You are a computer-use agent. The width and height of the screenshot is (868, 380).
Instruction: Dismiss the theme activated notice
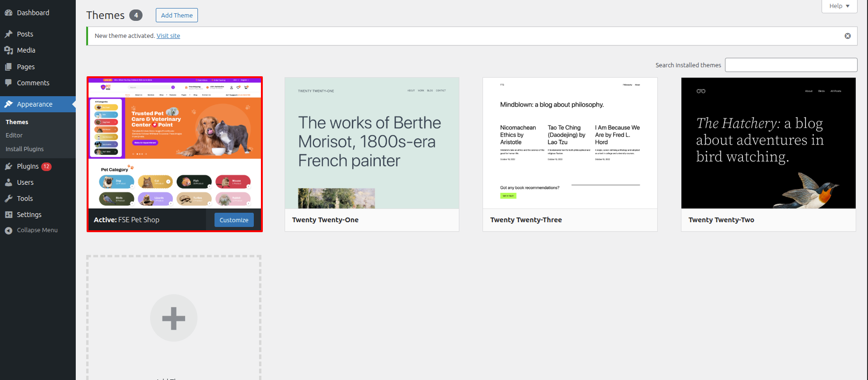(848, 36)
